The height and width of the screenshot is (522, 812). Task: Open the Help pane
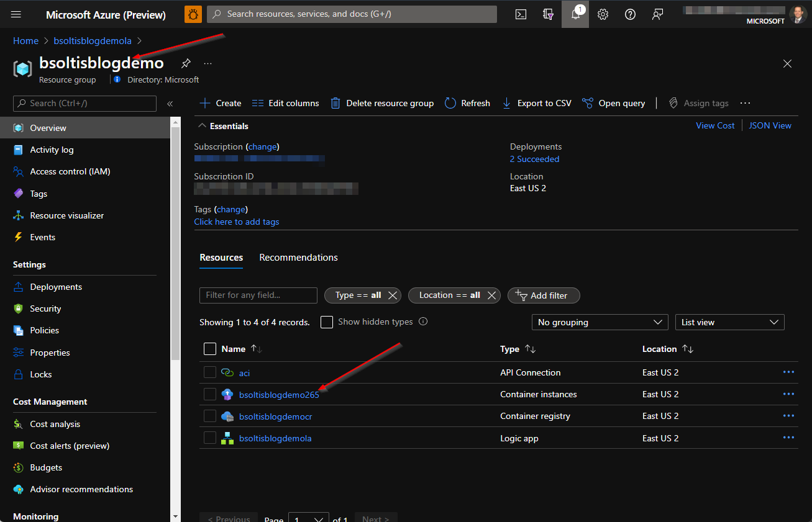[x=629, y=14]
